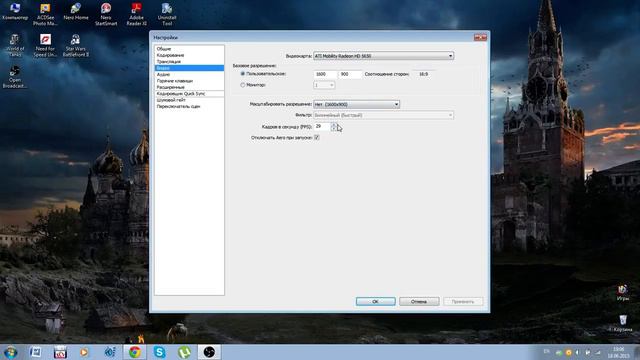Screen dimensions: 640x360
Task: Open Общие settings section
Action: coord(189,49)
